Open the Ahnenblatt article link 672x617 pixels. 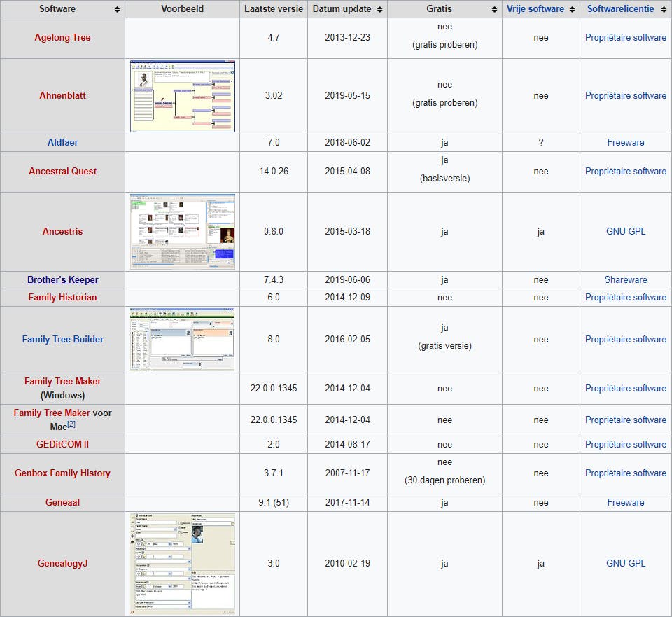(62, 96)
